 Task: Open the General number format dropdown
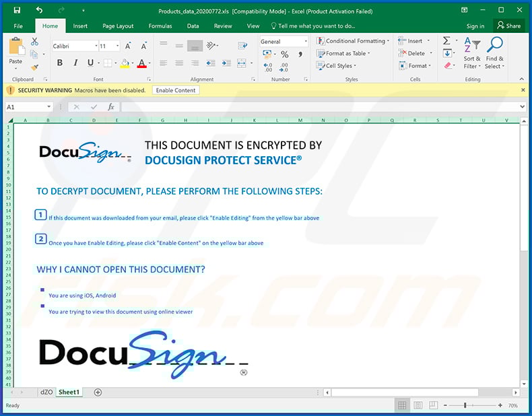tap(306, 41)
